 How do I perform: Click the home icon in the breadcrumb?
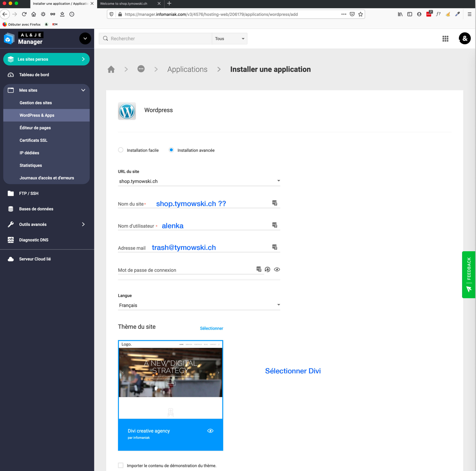click(x=111, y=69)
